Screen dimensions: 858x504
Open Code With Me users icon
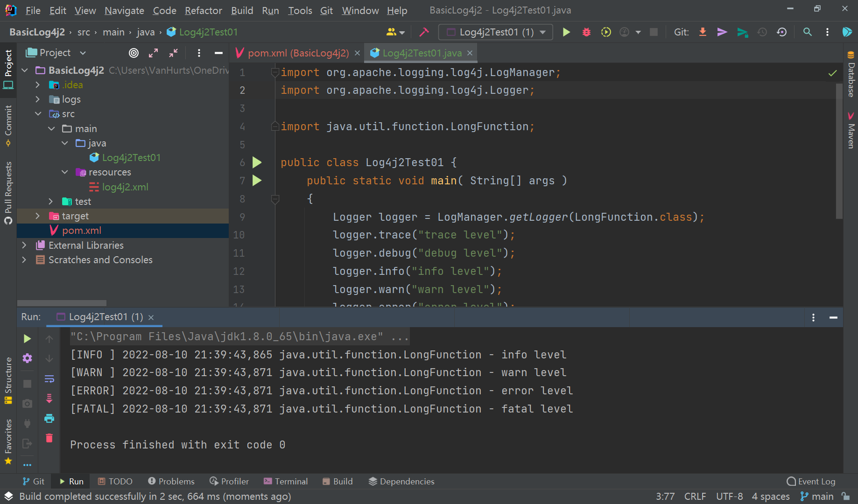(395, 32)
